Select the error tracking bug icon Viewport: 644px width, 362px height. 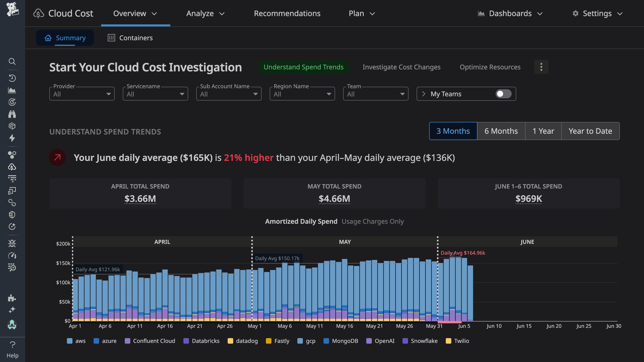12,243
